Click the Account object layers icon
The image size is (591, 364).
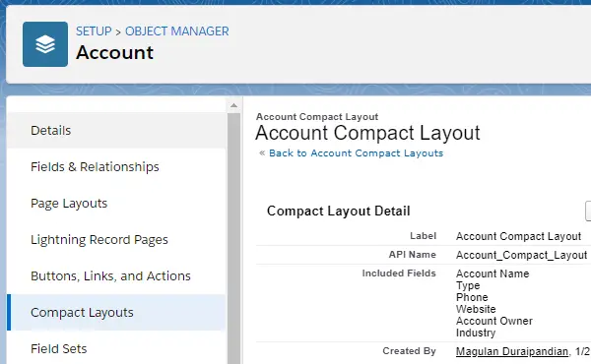45,44
